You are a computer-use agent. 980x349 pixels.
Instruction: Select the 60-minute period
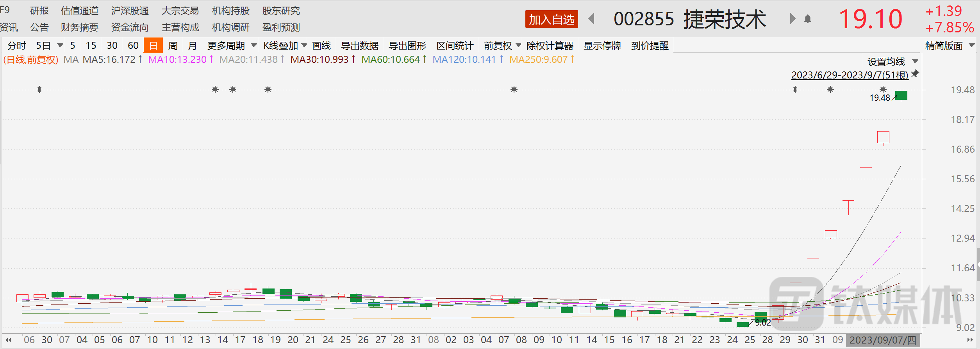click(x=133, y=46)
